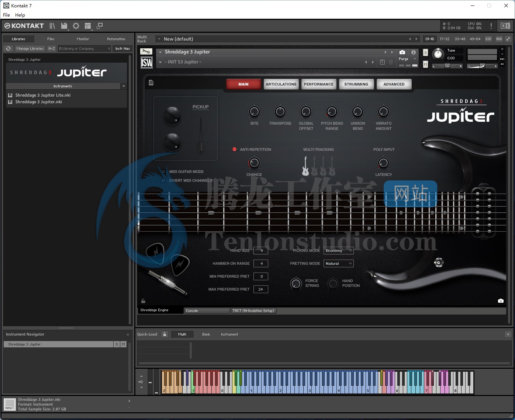Image resolution: width=515 pixels, height=420 pixels.
Task: Click camera icon at panel bottom right
Action: tap(501, 301)
